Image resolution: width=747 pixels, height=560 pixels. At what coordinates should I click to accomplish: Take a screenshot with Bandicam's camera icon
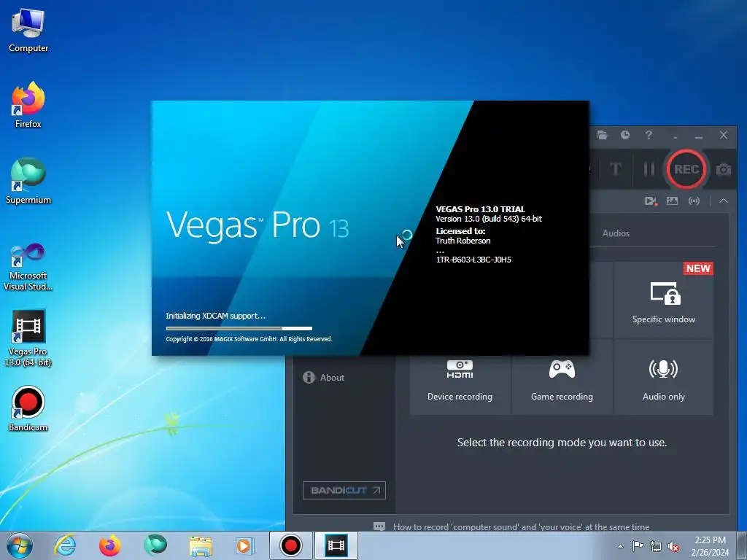click(723, 169)
